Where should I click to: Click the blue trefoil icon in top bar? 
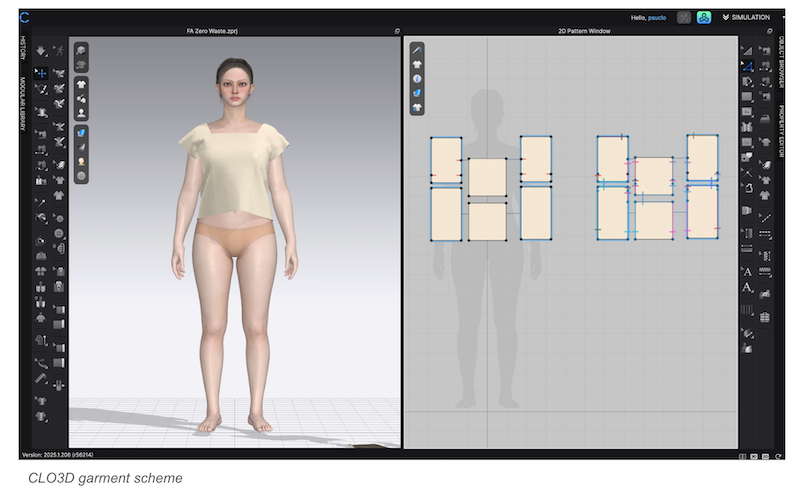[703, 17]
